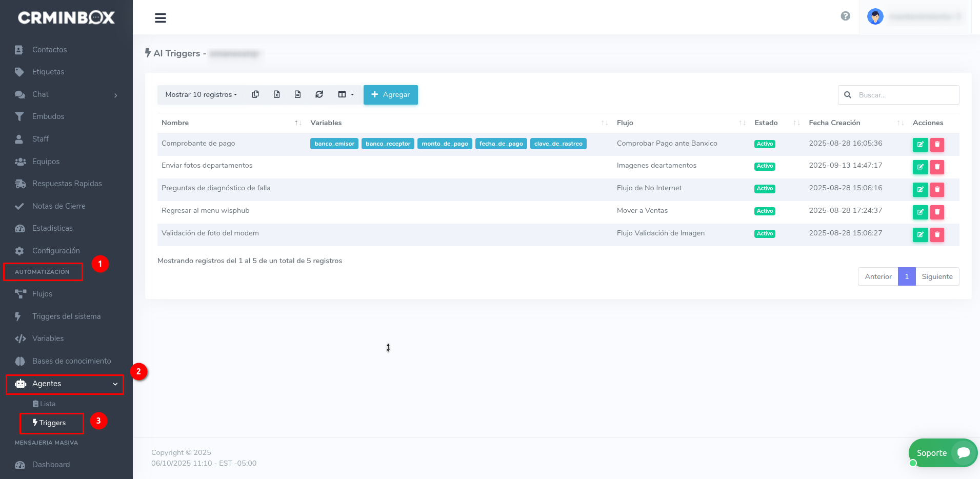Open Bases de conocimiento in the sidebar

pyautogui.click(x=71, y=361)
